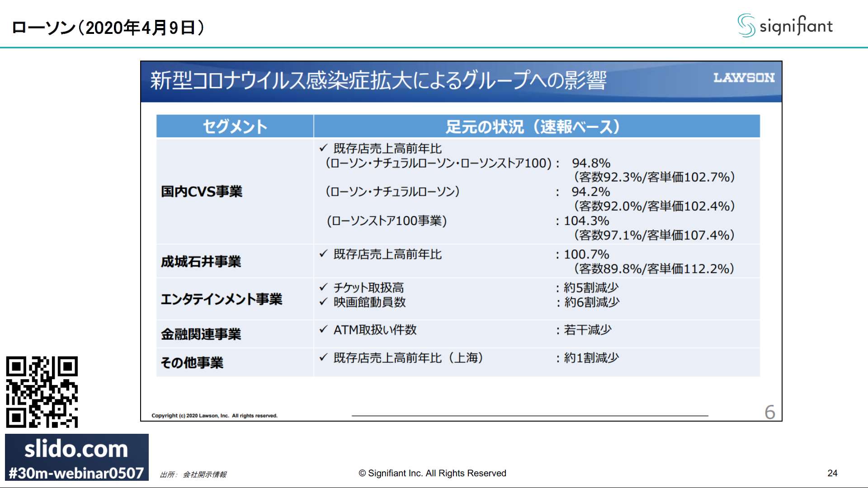868x488 pixels.
Task: Click the セグメント column header
Action: click(x=235, y=127)
